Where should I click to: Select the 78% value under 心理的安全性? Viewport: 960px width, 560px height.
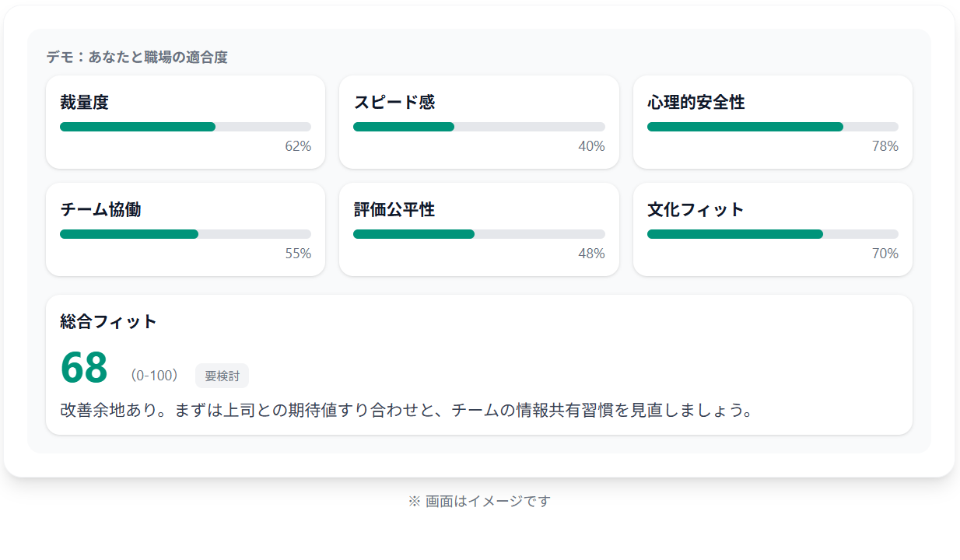click(885, 146)
